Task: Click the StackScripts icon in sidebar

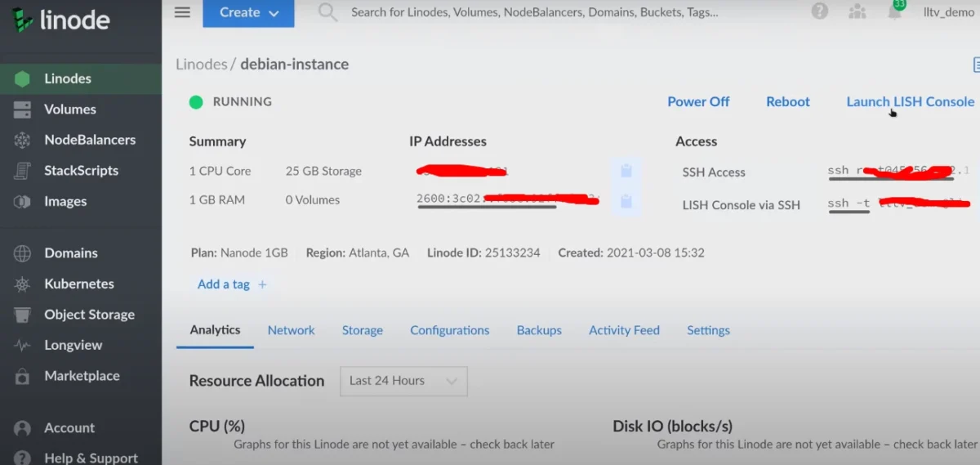Action: coord(22,171)
